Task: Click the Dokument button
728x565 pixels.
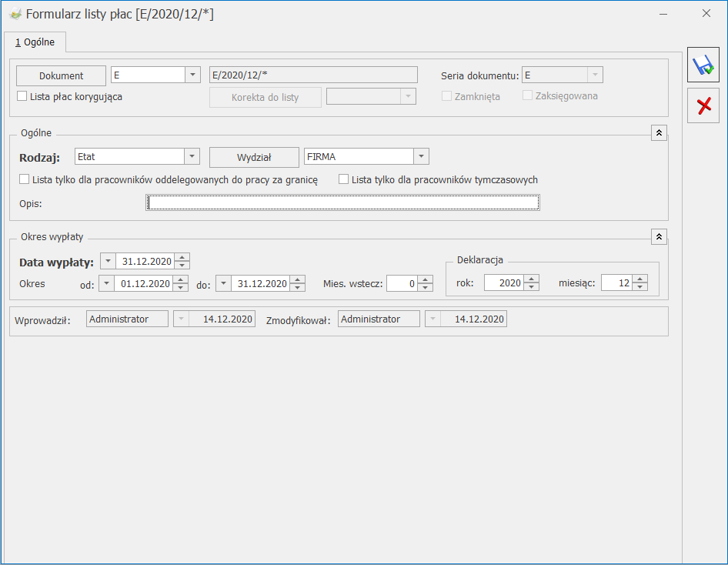Action: (x=61, y=75)
